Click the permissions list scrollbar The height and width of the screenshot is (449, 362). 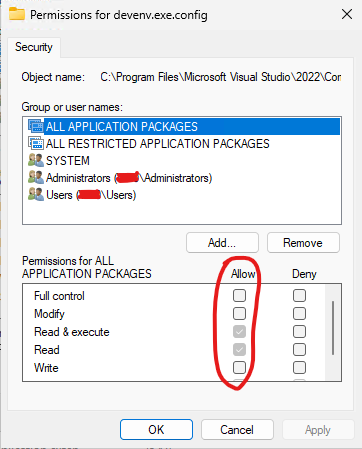(x=333, y=328)
